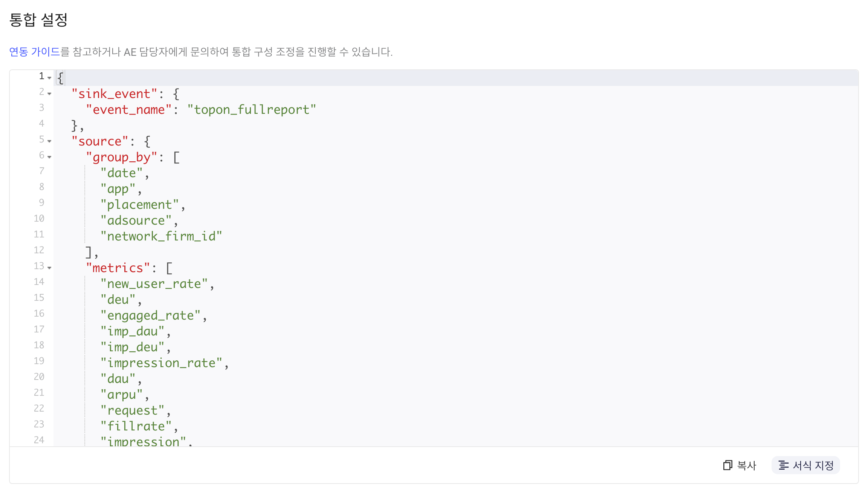Click the "placement" entry
Image resolution: width=868 pixels, height=493 pixels.
tap(139, 205)
